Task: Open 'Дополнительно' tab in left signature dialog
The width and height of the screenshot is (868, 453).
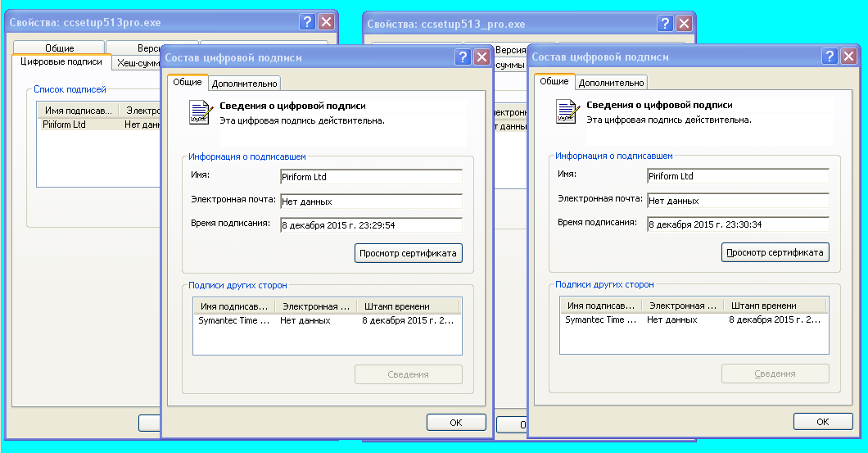Action: pos(244,84)
